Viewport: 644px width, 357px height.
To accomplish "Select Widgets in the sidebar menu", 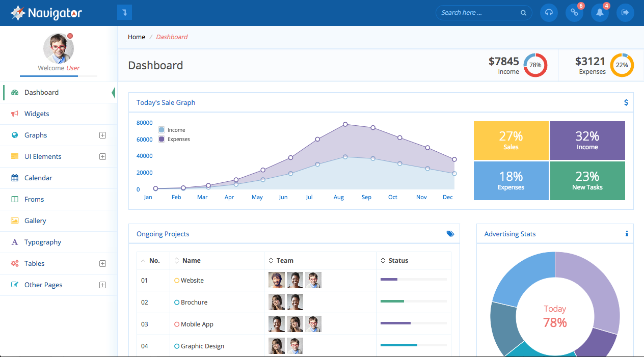I will 37,114.
